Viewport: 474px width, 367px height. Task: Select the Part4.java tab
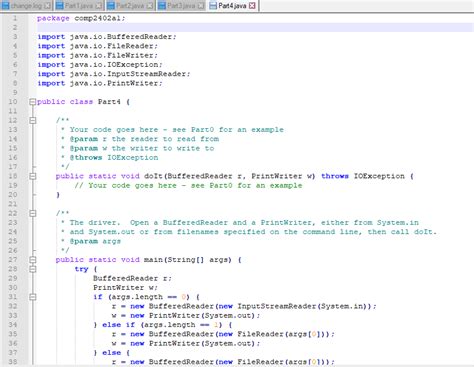232,6
